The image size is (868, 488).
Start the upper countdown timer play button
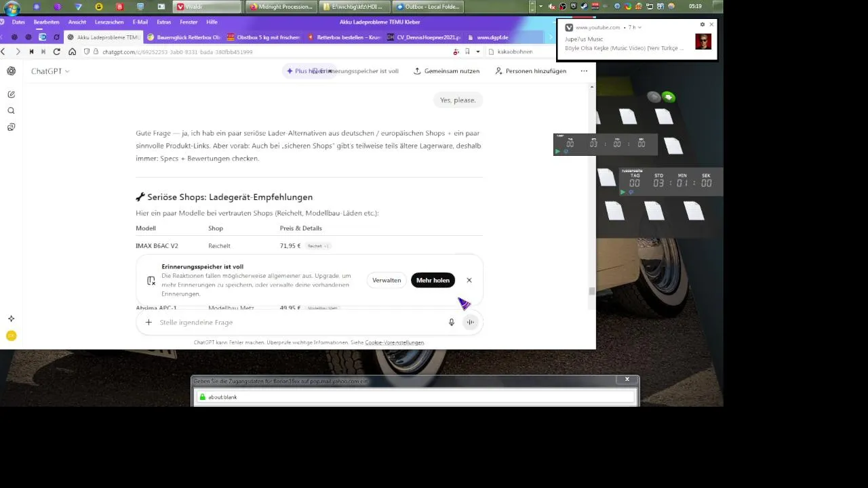(x=558, y=151)
